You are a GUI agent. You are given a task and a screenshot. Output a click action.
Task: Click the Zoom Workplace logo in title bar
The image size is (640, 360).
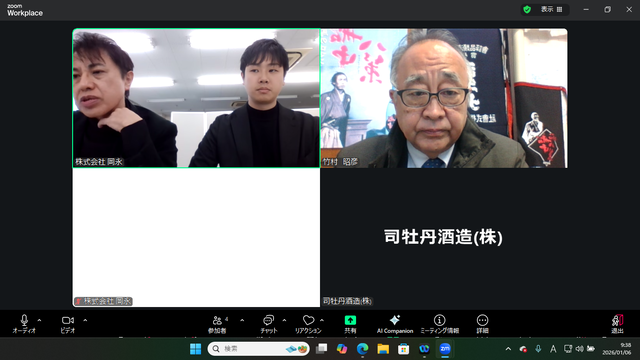(x=24, y=10)
